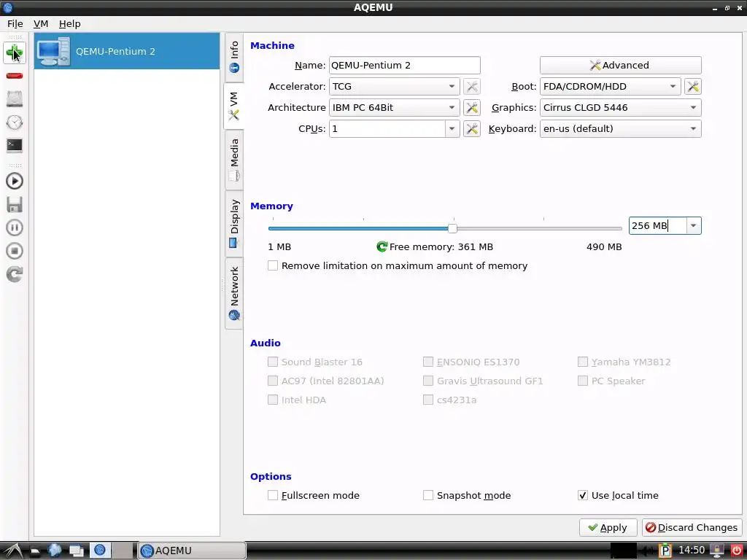Check the PC Speaker checkbox
Viewport: 747px width, 560px height.
point(582,381)
